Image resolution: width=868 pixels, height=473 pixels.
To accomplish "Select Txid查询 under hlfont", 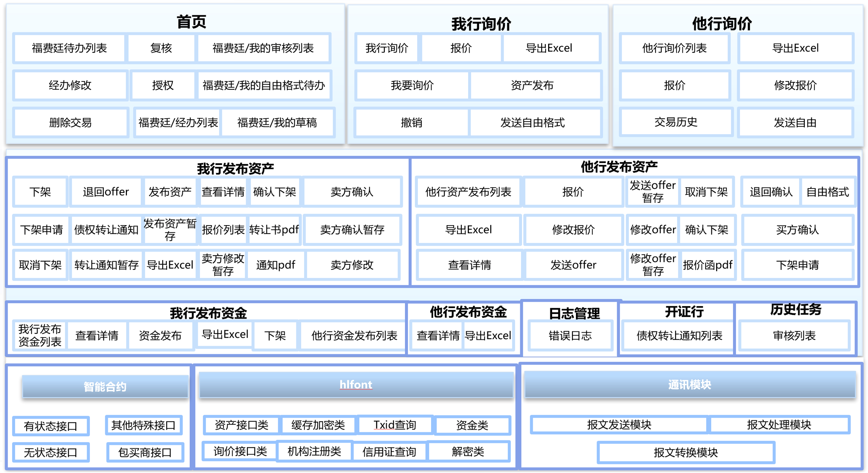I will coord(394,425).
